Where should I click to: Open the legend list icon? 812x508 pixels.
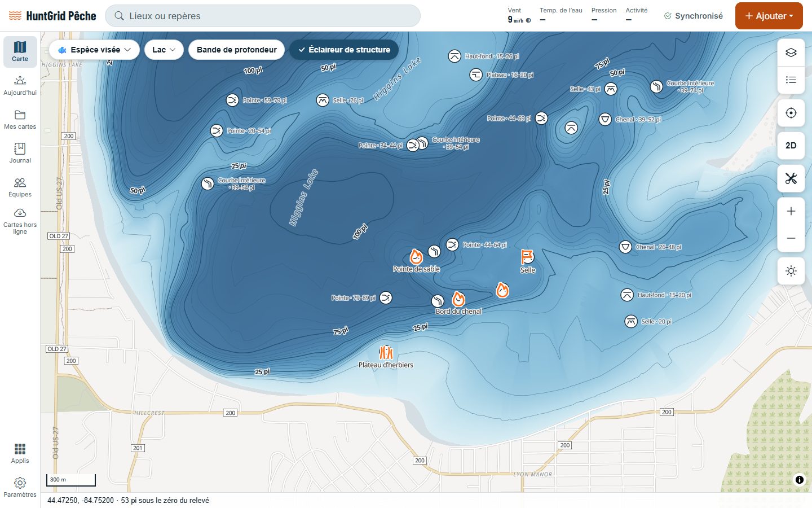791,80
